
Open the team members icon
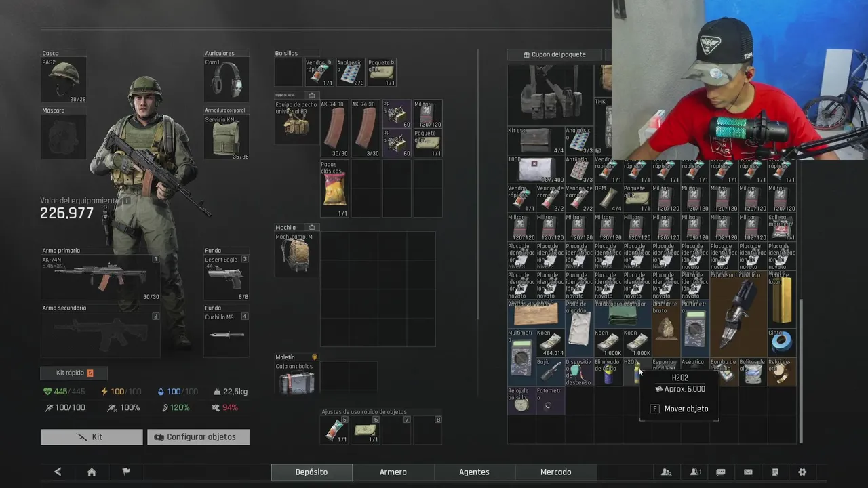pyautogui.click(x=695, y=472)
